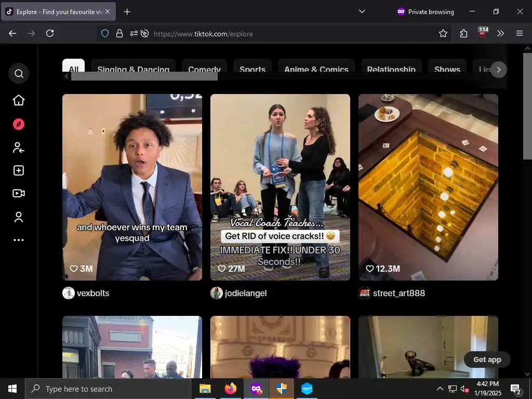
Task: Show site information via padlock icon
Action: (x=119, y=33)
